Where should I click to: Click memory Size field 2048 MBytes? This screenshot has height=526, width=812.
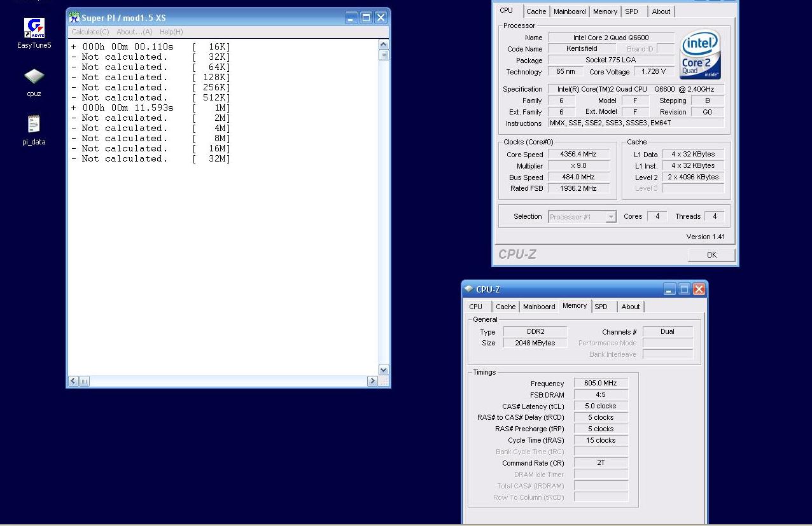(x=535, y=343)
